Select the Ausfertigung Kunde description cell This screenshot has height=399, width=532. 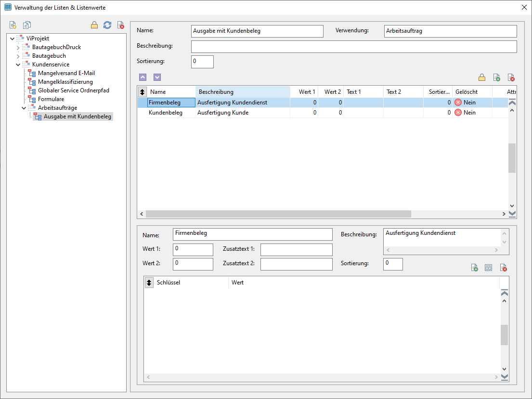click(x=243, y=113)
